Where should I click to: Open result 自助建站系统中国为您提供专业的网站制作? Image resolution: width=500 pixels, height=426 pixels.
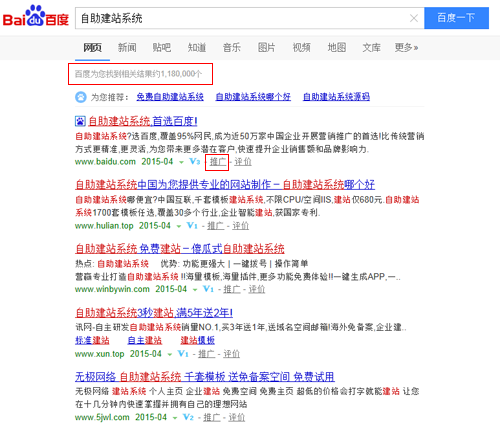(225, 184)
